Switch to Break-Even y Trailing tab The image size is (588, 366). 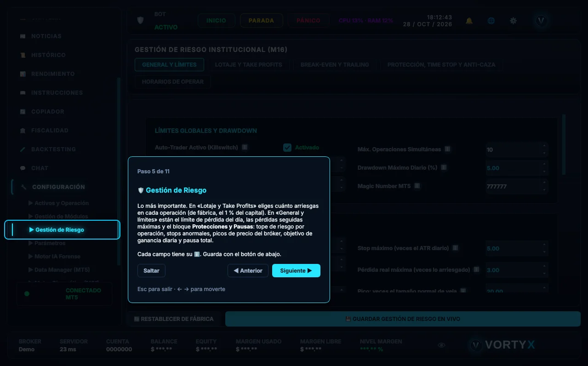(x=335, y=65)
